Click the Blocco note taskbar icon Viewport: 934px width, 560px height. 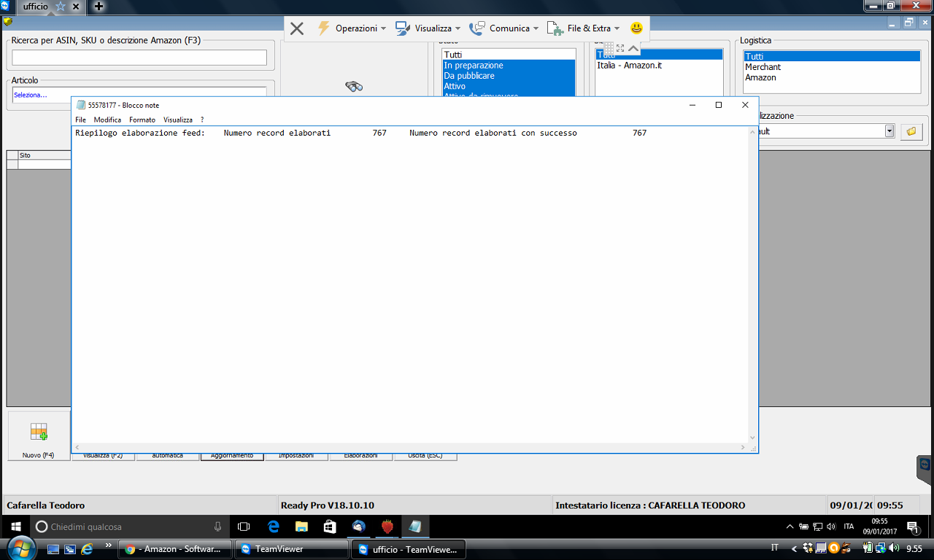pos(415,526)
